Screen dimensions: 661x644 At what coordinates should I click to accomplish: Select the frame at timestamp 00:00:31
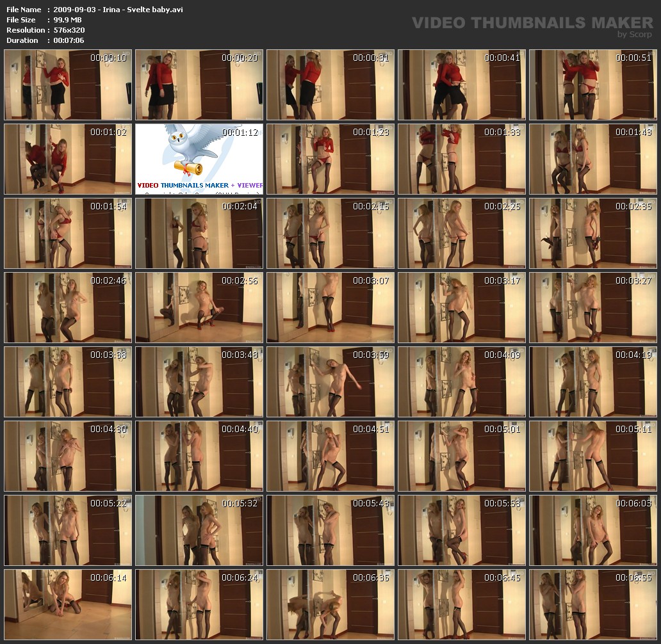pyautogui.click(x=330, y=85)
